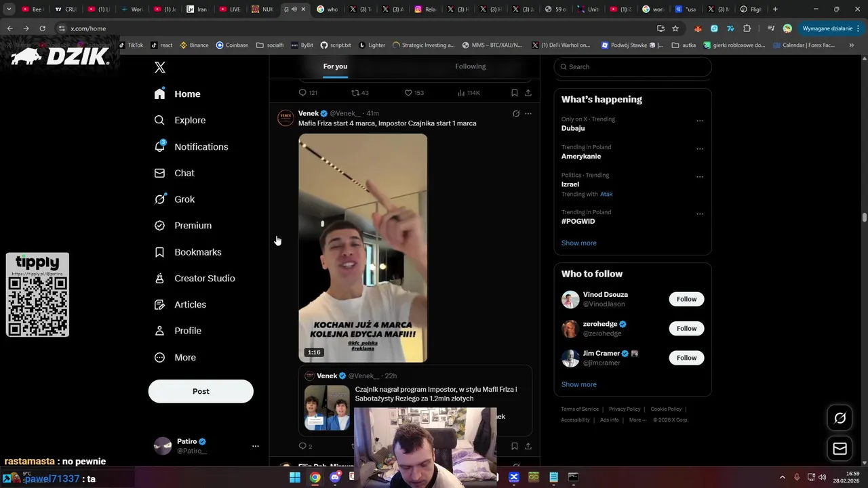Open account options next to Patiro
The image size is (868, 488).
(256, 446)
